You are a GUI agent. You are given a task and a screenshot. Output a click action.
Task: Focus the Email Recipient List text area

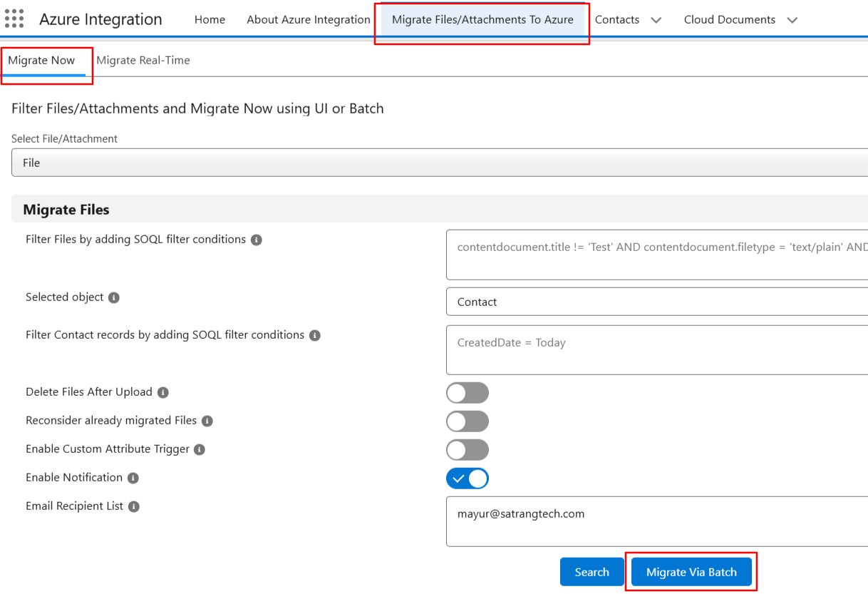click(657, 521)
